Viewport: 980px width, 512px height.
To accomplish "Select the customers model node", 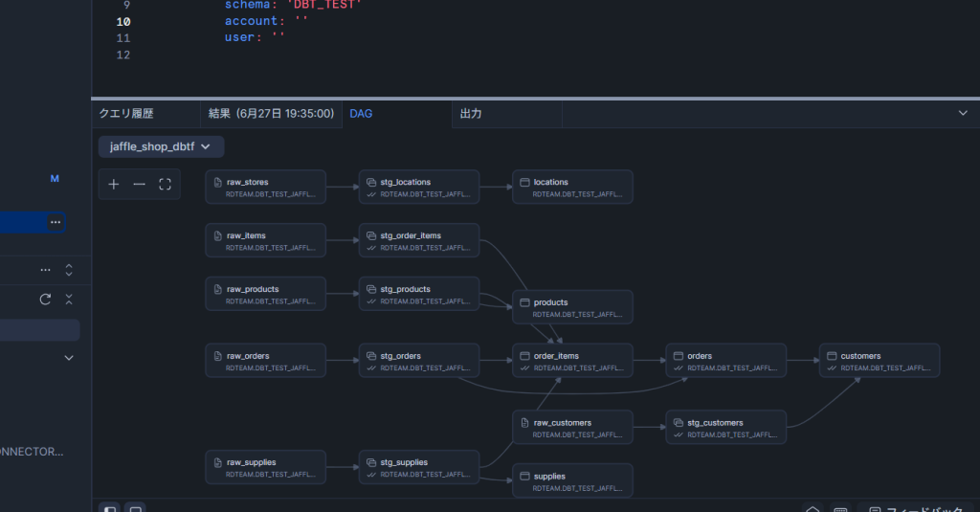I will pyautogui.click(x=879, y=361).
